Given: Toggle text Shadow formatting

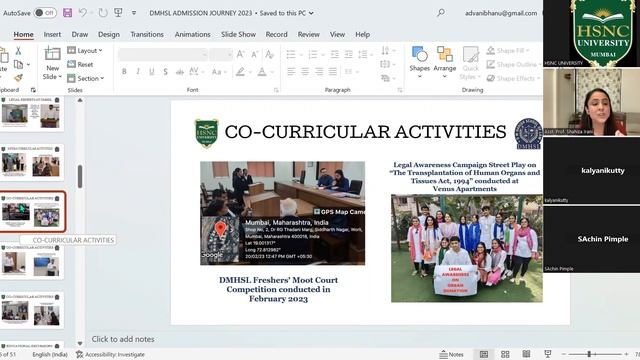Looking at the screenshot, I should (x=165, y=72).
